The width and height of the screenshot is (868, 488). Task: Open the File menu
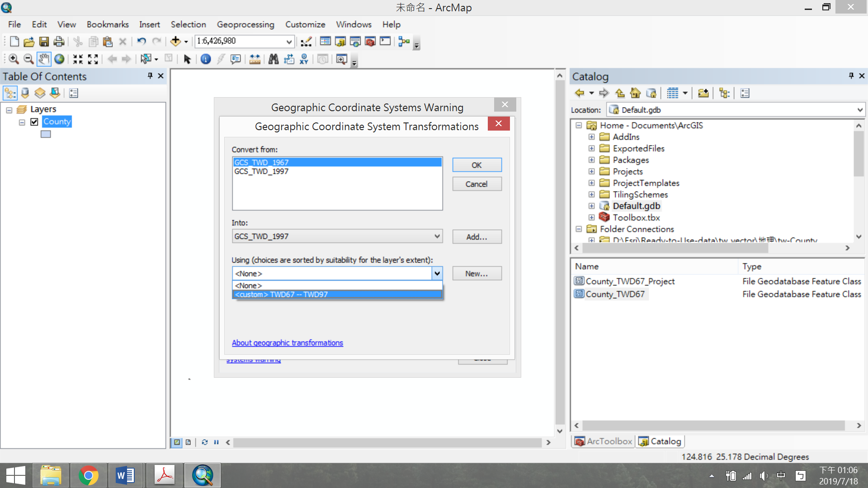[14, 24]
